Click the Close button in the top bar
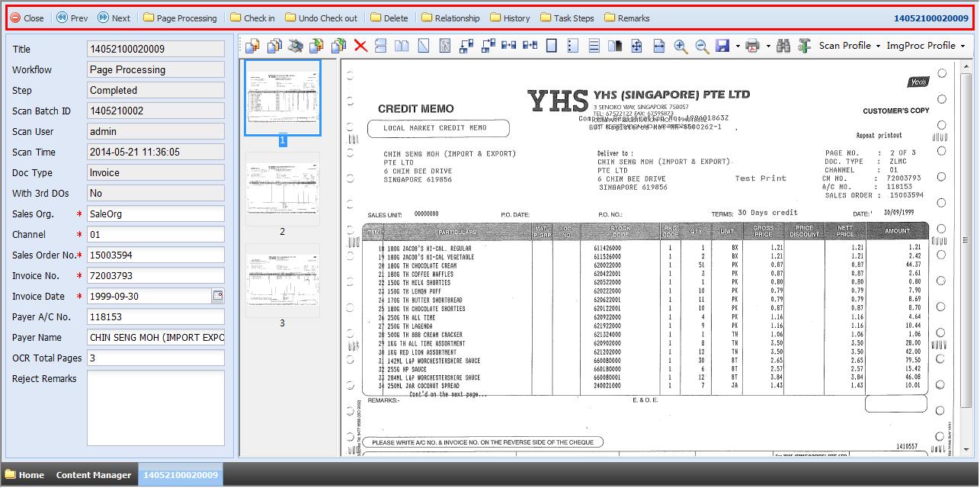The width and height of the screenshot is (980, 488). tap(27, 18)
